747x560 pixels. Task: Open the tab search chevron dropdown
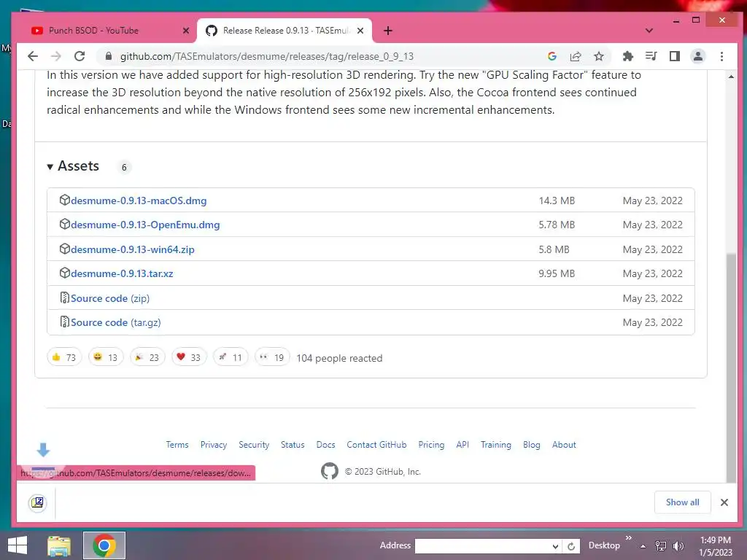(649, 31)
